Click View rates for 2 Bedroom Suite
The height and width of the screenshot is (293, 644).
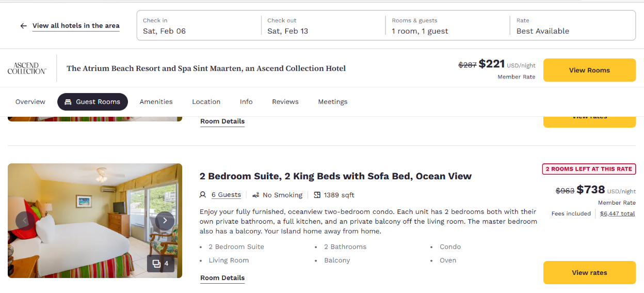589,272
